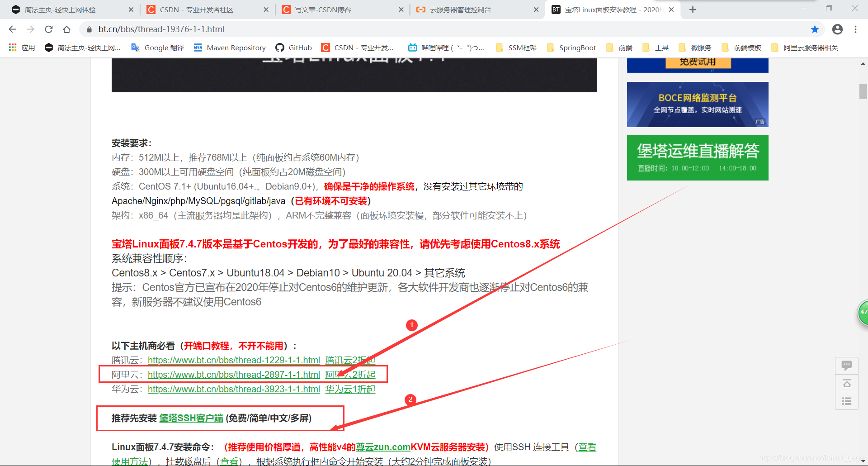Viewport: 868px width, 466px height.
Task: Open the Maven Repository bookmark
Action: point(230,48)
